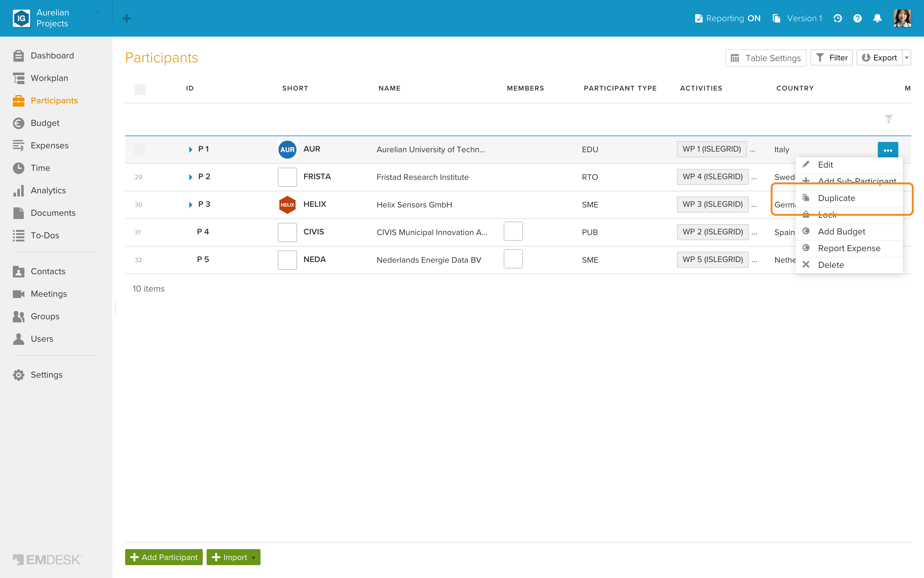The image size is (924, 578).
Task: Open the Dashboard sidebar item
Action: pyautogui.click(x=43, y=56)
